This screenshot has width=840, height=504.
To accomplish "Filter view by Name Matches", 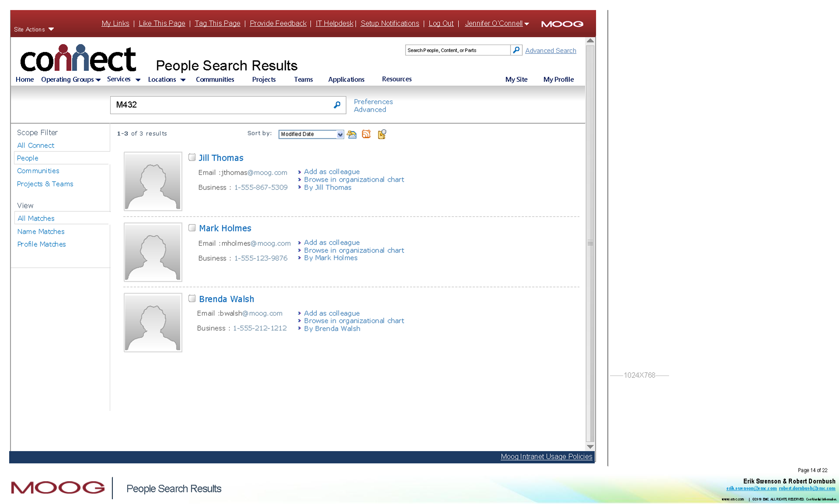I will point(41,231).
